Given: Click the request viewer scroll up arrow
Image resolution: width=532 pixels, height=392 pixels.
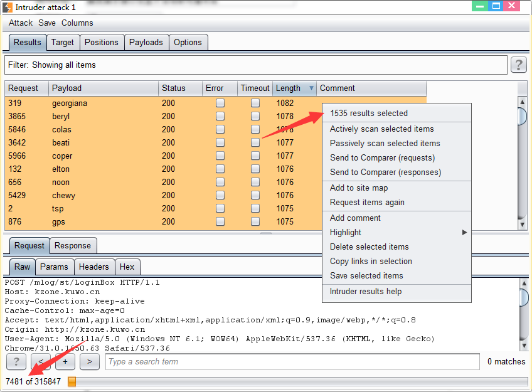Looking at the screenshot, I should pyautogui.click(x=524, y=283).
